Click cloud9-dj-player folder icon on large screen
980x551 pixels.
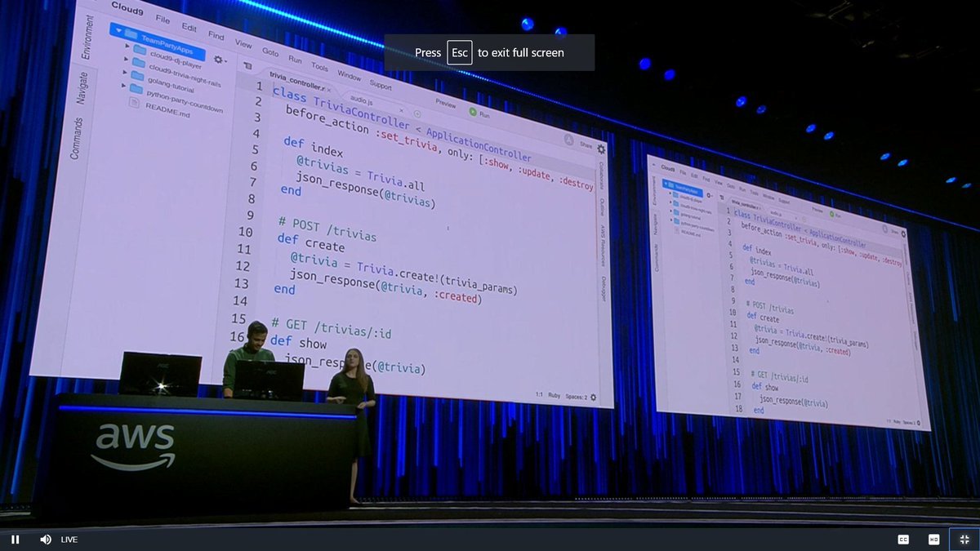(138, 49)
